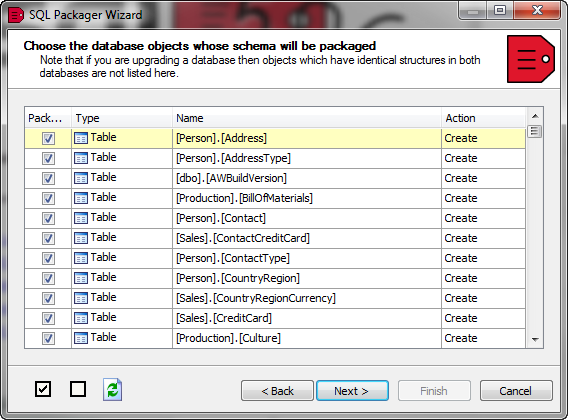Click the table icon in [Sales].[ContactCreditCard] row
568x420 pixels.
(81, 238)
